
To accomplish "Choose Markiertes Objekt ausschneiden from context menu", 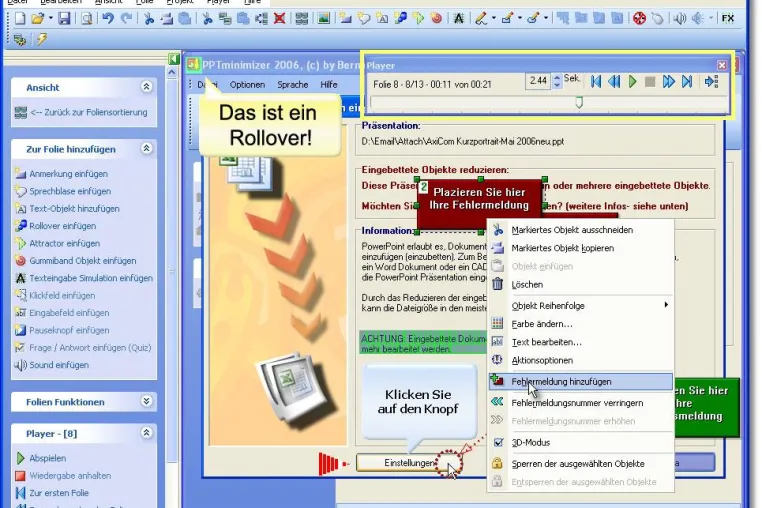I will point(581,230).
